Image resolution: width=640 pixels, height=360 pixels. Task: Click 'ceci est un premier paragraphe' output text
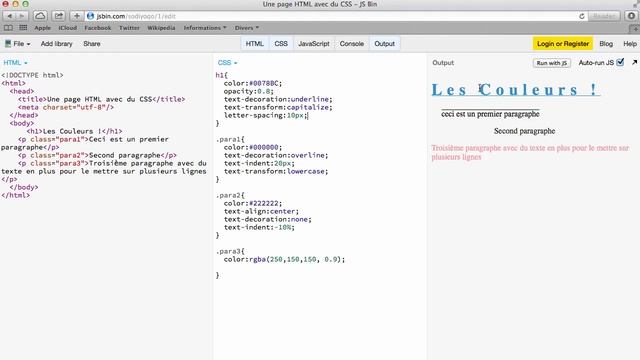[490, 114]
